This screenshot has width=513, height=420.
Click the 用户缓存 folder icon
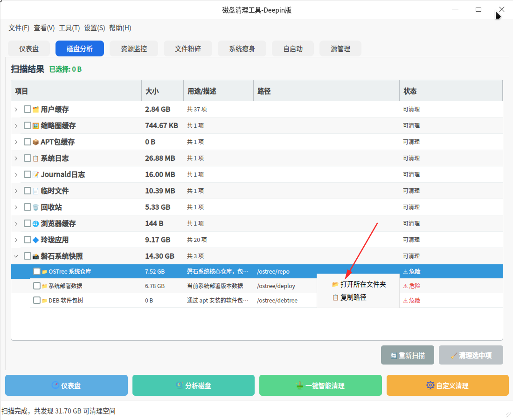[35, 110]
